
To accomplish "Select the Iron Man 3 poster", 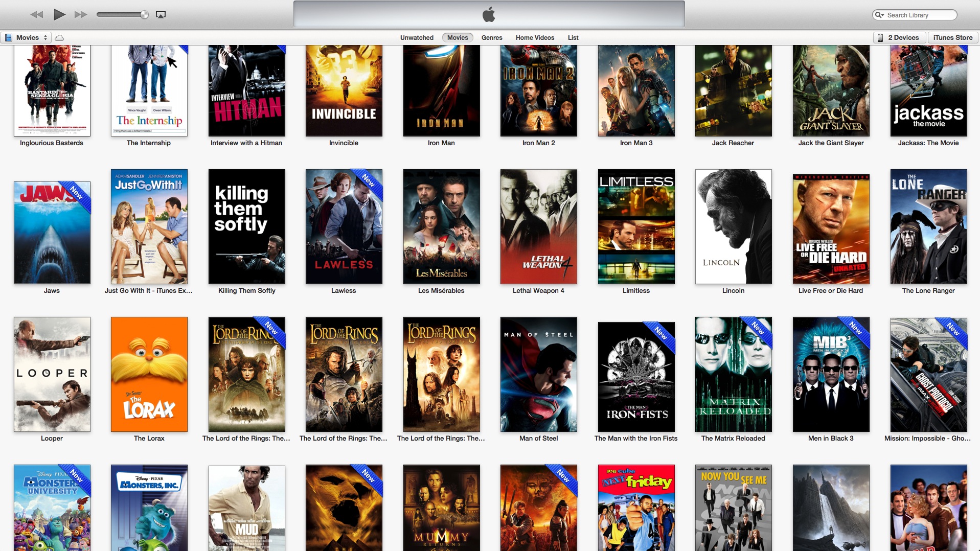I will coord(636,90).
